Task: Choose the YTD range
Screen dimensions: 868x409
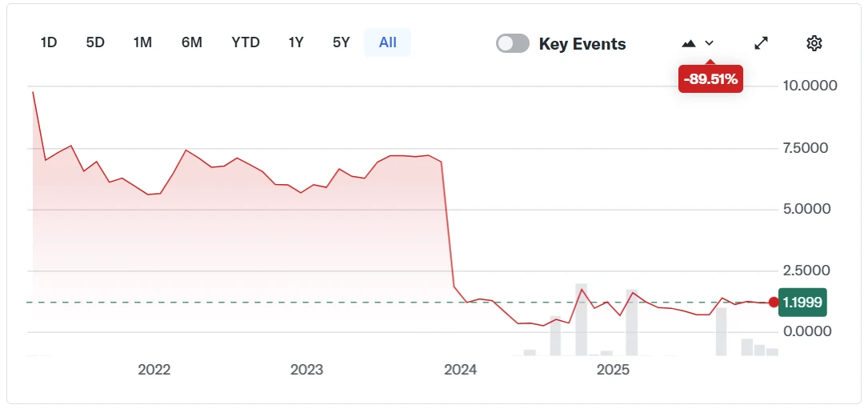Action: pyautogui.click(x=246, y=42)
